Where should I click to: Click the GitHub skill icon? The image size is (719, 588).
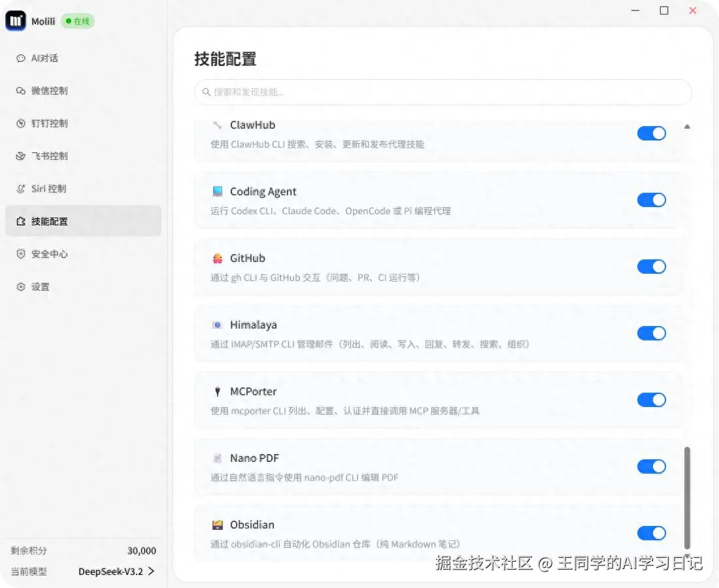coord(218,258)
